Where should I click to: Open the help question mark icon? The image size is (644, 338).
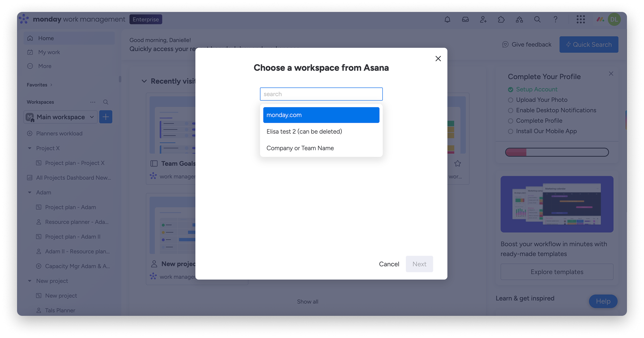coord(555,19)
